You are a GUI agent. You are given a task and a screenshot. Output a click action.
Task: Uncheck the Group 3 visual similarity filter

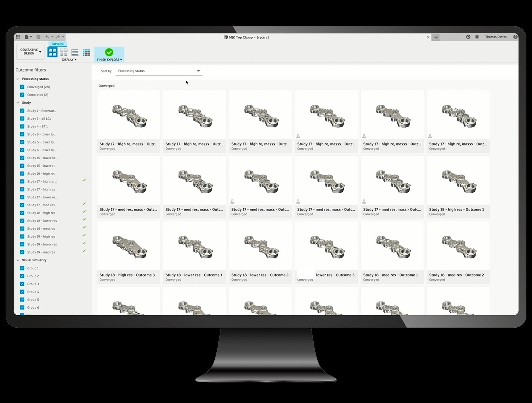pos(22,284)
